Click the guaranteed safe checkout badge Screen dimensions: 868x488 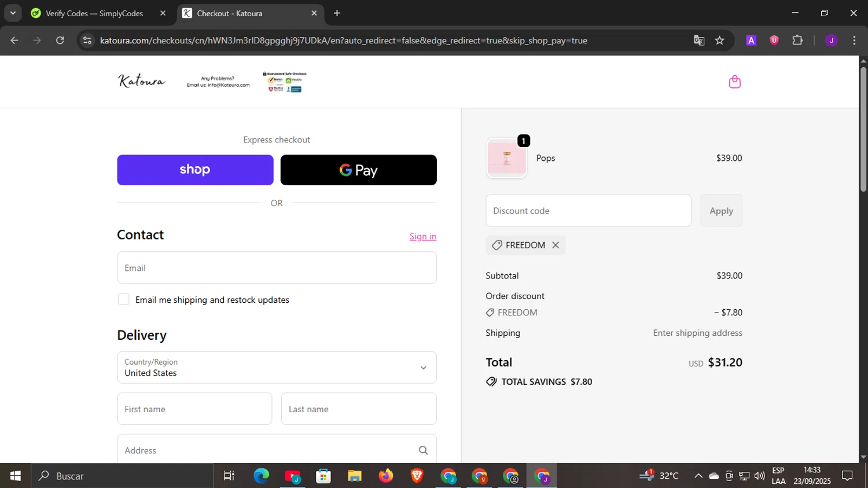coord(285,82)
